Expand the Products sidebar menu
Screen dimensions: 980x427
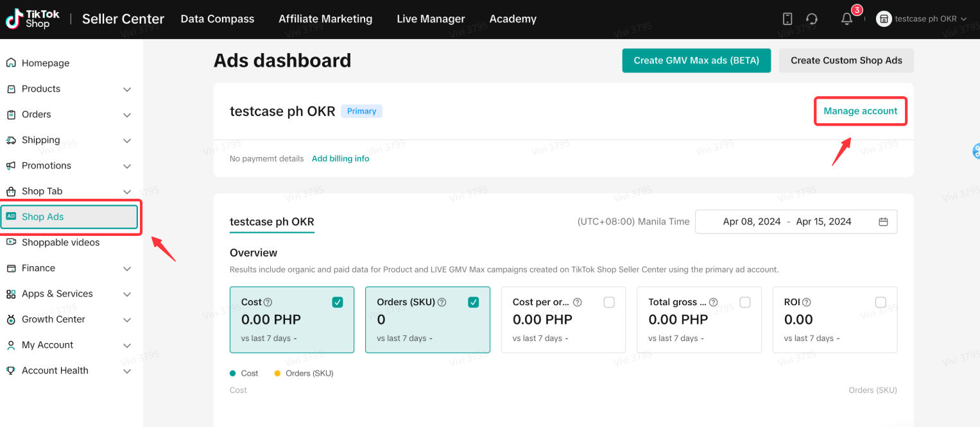tap(127, 89)
